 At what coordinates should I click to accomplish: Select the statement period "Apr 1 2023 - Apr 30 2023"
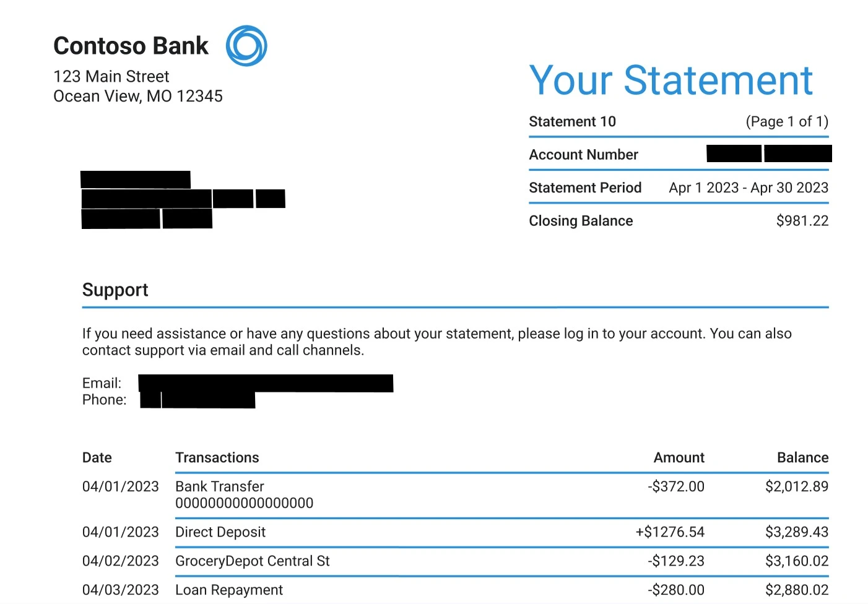pyautogui.click(x=748, y=188)
